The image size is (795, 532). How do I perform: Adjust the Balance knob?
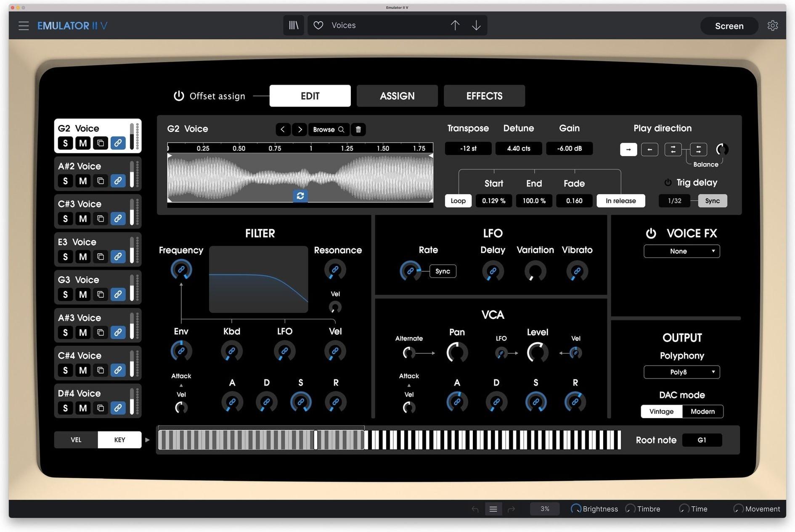722,149
